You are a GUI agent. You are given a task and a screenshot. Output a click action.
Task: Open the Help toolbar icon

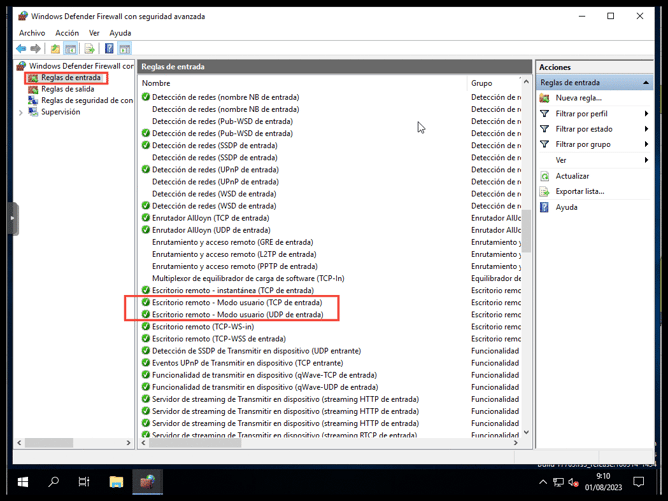[x=109, y=49]
